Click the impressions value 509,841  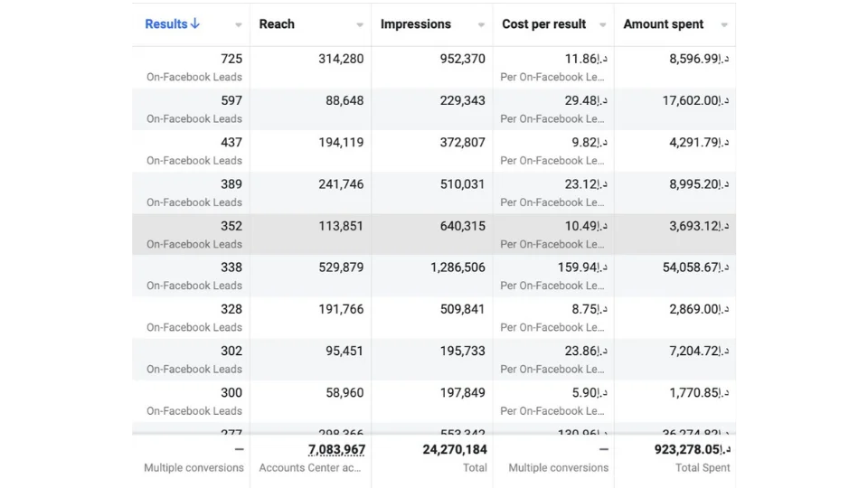tap(463, 309)
